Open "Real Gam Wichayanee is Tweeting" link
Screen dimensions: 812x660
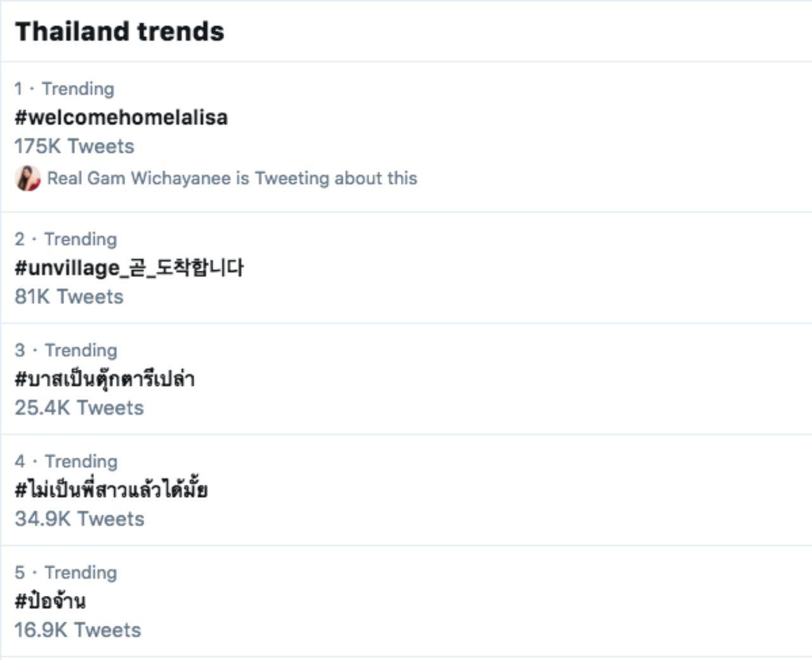[232, 178]
